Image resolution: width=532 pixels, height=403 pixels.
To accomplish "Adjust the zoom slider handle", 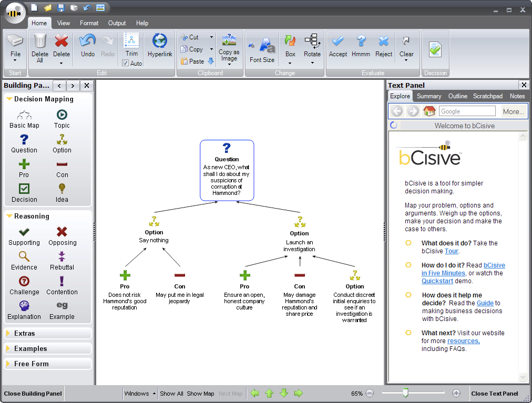I will point(405,393).
